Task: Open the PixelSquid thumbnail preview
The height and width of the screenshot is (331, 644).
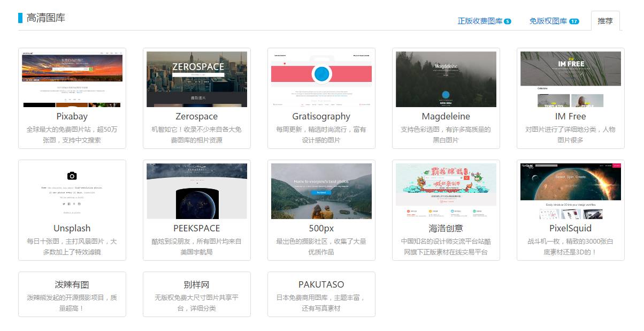Action: click(571, 191)
